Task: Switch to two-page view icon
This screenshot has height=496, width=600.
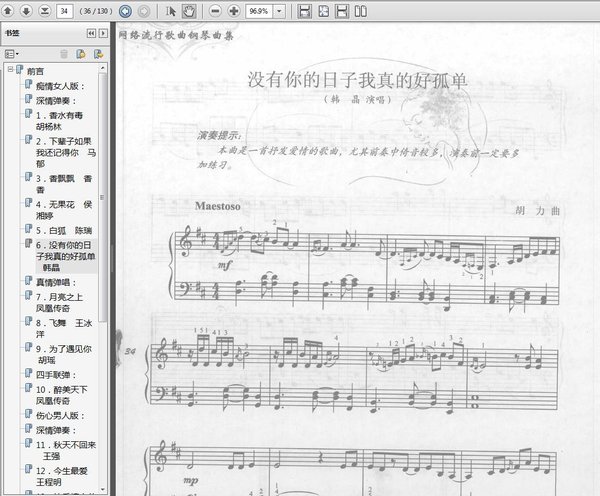Action: [360, 11]
